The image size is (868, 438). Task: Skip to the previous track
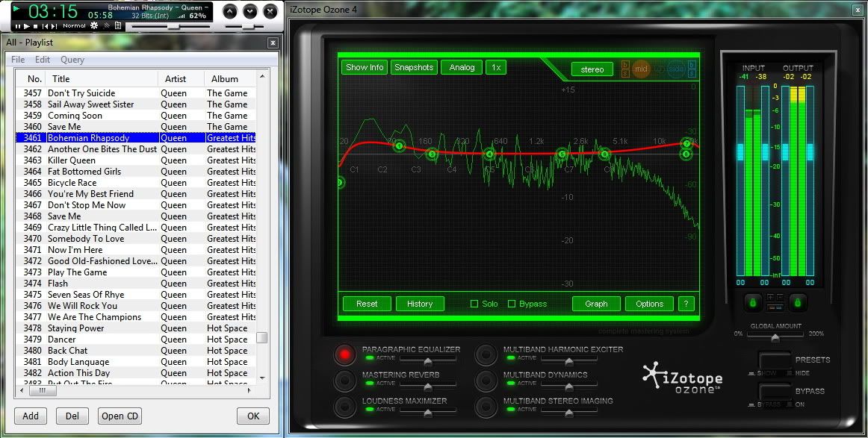click(45, 26)
